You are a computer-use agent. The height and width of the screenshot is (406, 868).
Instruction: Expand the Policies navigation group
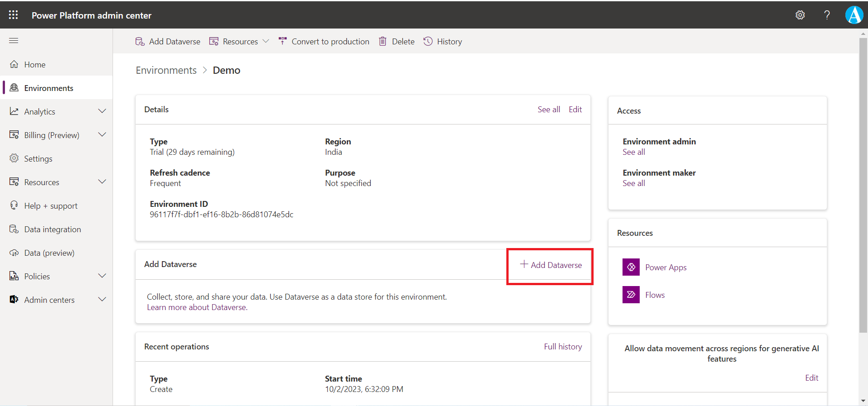(x=102, y=276)
